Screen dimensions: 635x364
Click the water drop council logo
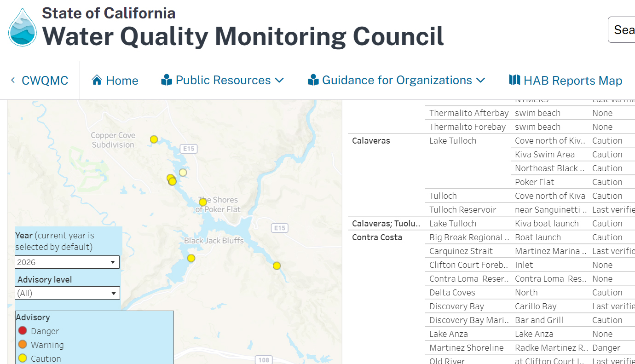23,27
